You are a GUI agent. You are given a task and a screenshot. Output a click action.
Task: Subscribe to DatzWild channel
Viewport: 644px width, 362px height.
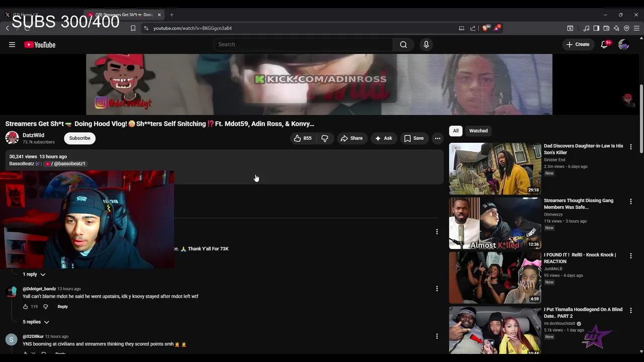tap(79, 138)
